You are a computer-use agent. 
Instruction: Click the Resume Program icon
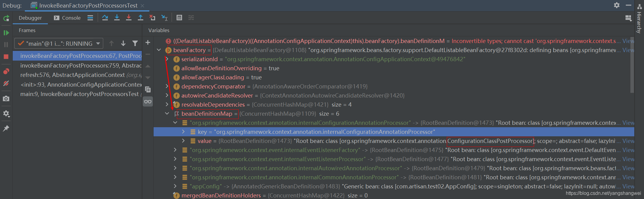click(x=6, y=33)
